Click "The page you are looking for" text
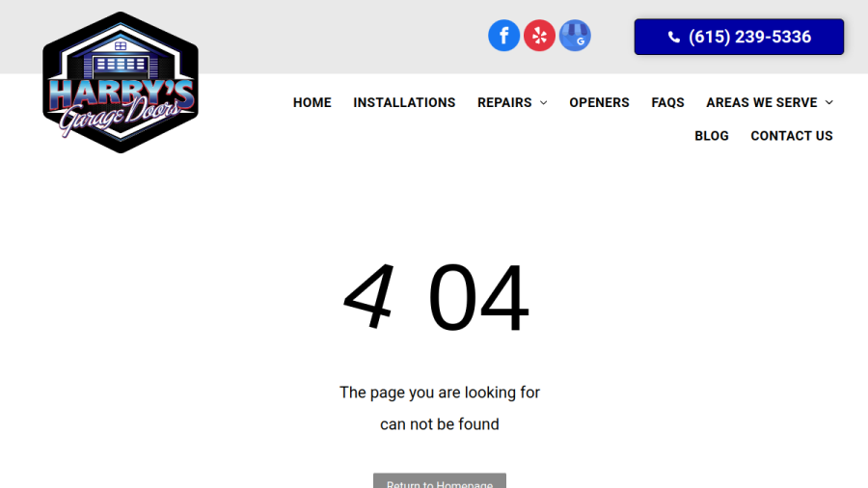Viewport: 868px width, 488px height. [440, 393]
